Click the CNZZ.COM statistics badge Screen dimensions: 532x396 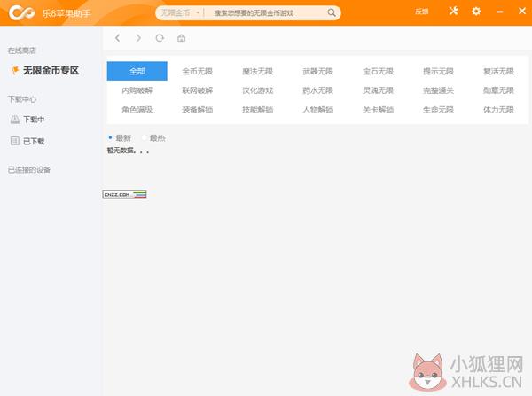[x=124, y=194]
